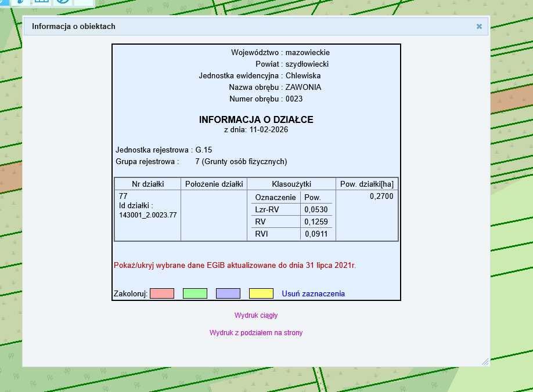The height and width of the screenshot is (392, 533).
Task: Close the Informacja o obiektach dialog
Action: point(479,27)
